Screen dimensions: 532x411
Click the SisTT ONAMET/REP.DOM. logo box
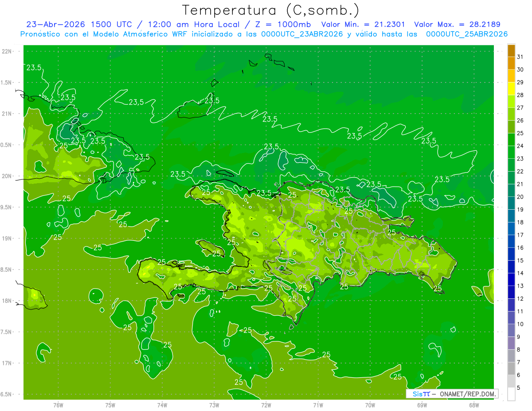click(x=452, y=394)
